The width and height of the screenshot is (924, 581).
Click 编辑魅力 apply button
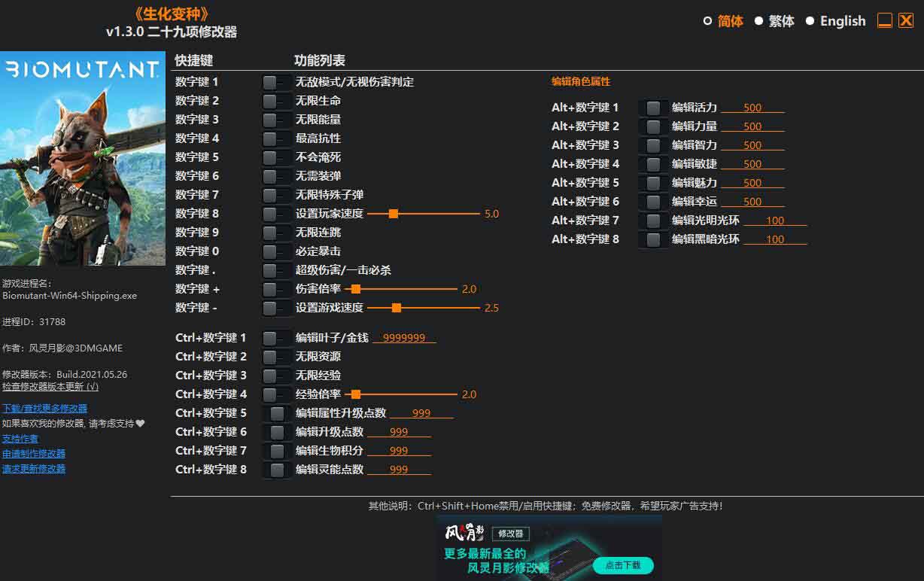pyautogui.click(x=653, y=183)
